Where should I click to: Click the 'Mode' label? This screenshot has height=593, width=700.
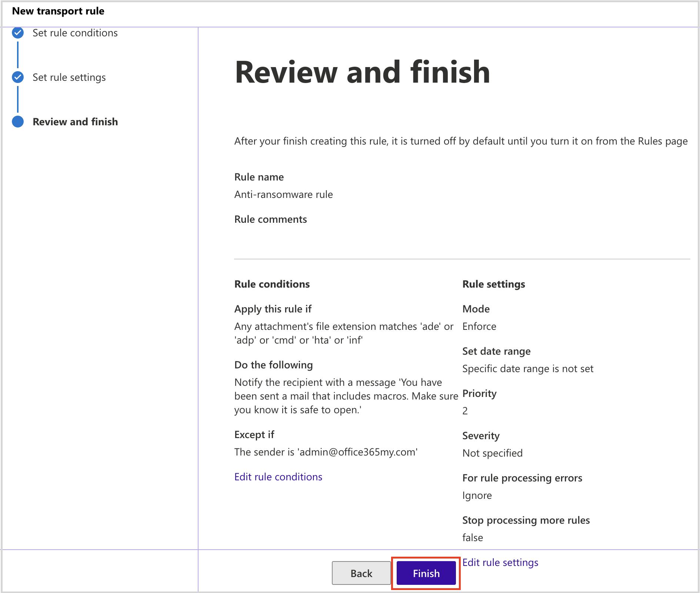pyautogui.click(x=476, y=309)
